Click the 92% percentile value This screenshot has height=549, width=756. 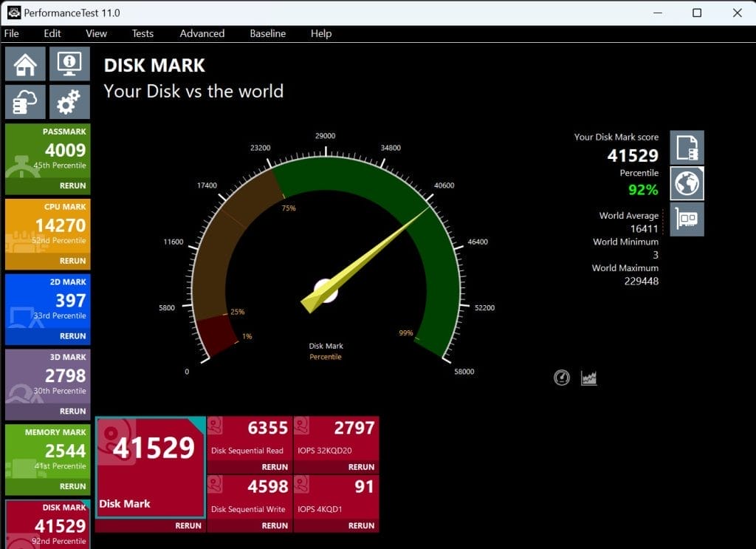coord(643,190)
